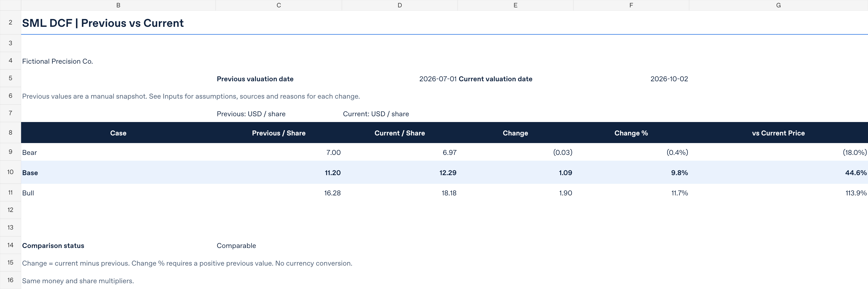This screenshot has width=868, height=289.
Task: Click the 'vs Current Price' table header
Action: tap(778, 133)
